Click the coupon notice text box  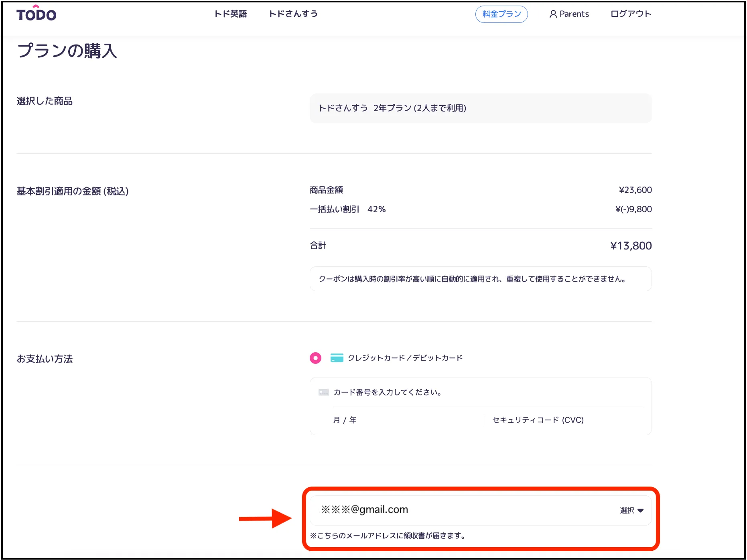(481, 279)
